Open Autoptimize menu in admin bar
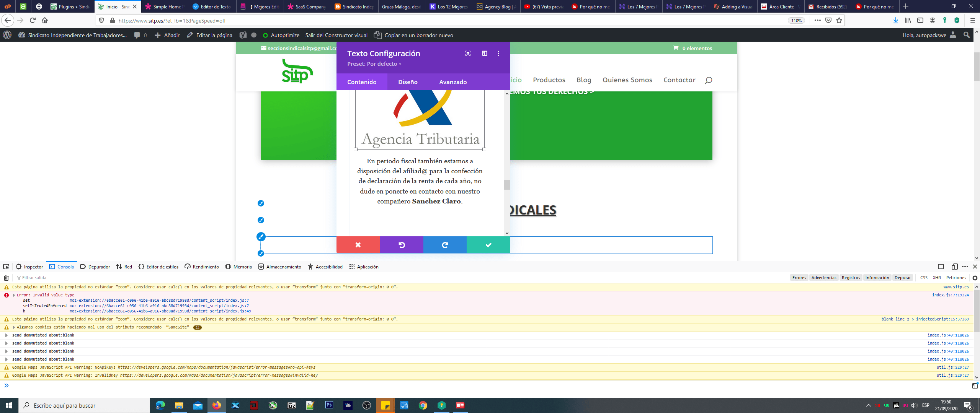980x413 pixels. [281, 35]
